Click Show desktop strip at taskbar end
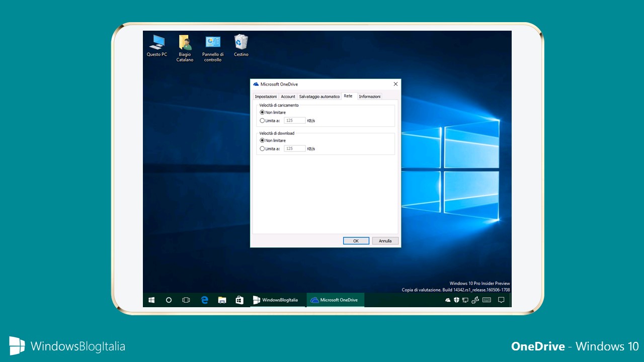 coord(510,300)
